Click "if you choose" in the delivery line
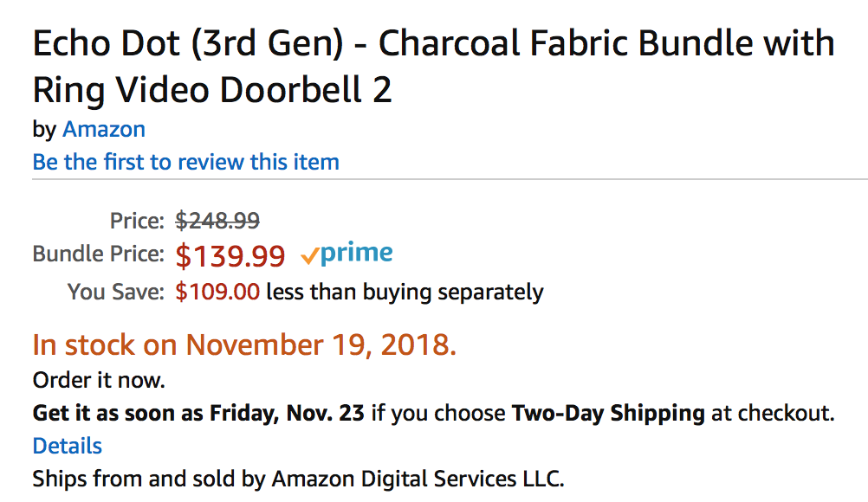 [x=439, y=413]
